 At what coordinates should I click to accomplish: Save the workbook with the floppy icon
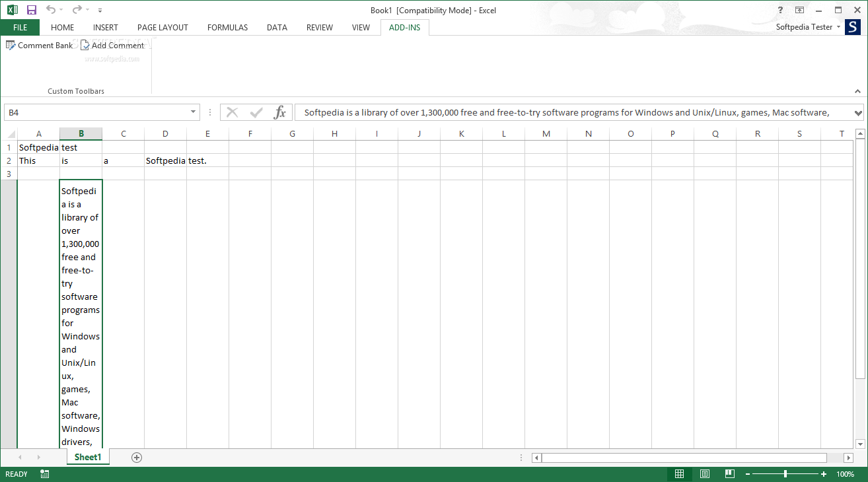tap(32, 10)
